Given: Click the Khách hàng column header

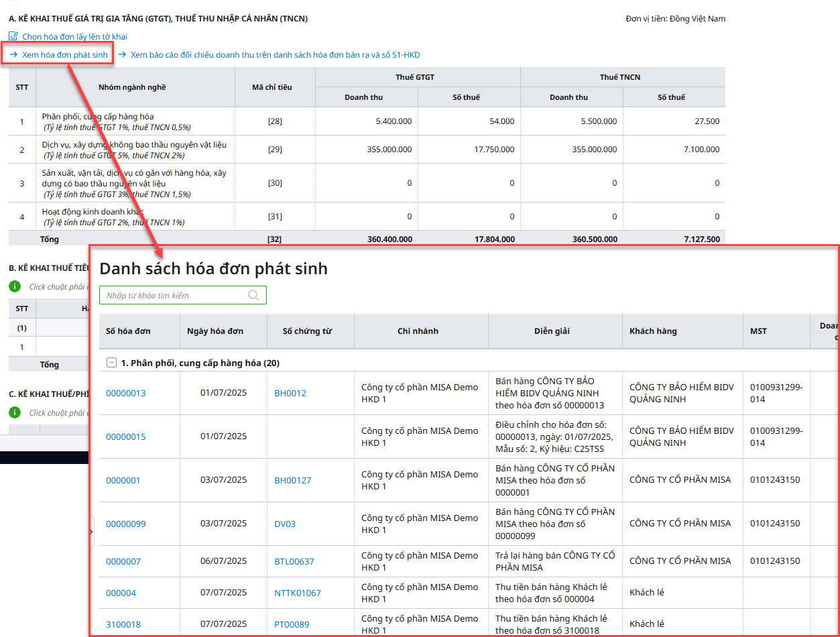Looking at the screenshot, I should (652, 331).
